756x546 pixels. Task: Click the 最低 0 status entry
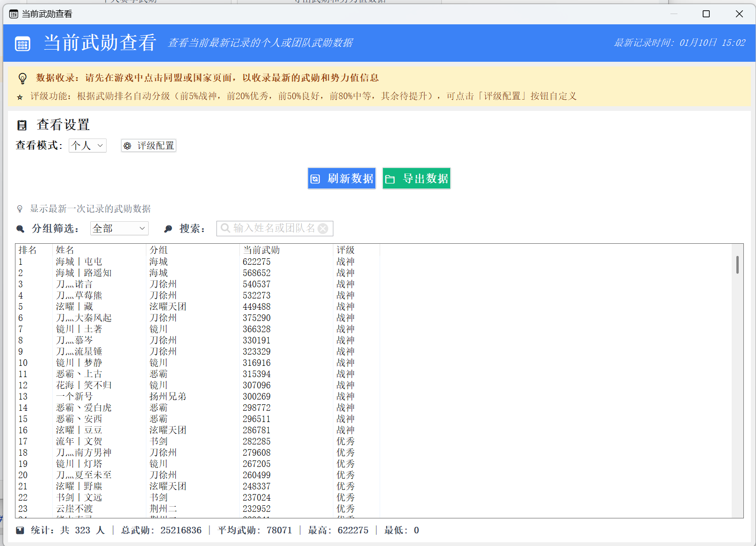point(402,530)
